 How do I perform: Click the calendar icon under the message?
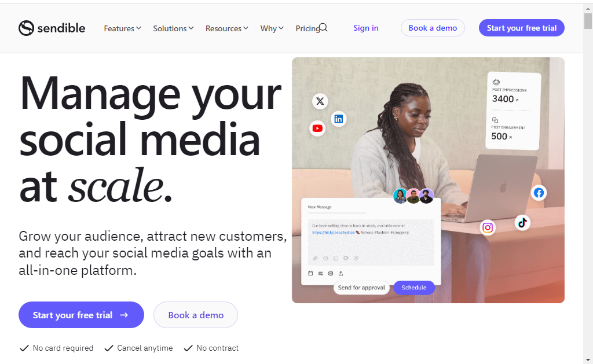coord(310,273)
